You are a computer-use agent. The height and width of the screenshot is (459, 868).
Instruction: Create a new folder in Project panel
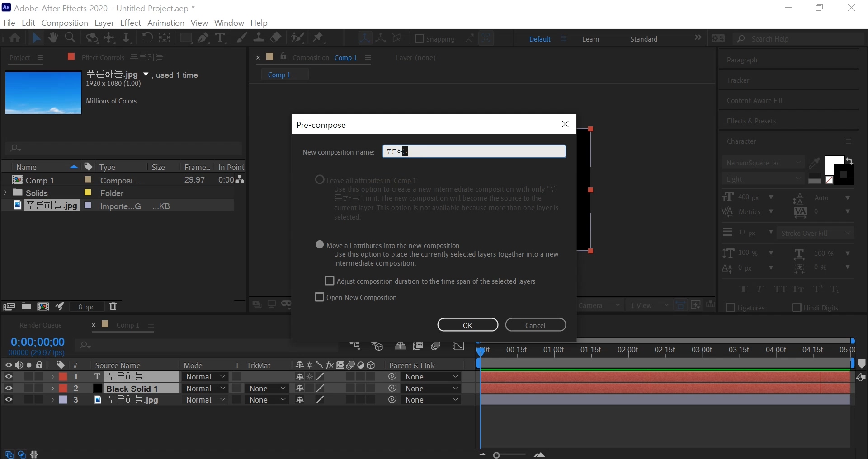pyautogui.click(x=26, y=307)
